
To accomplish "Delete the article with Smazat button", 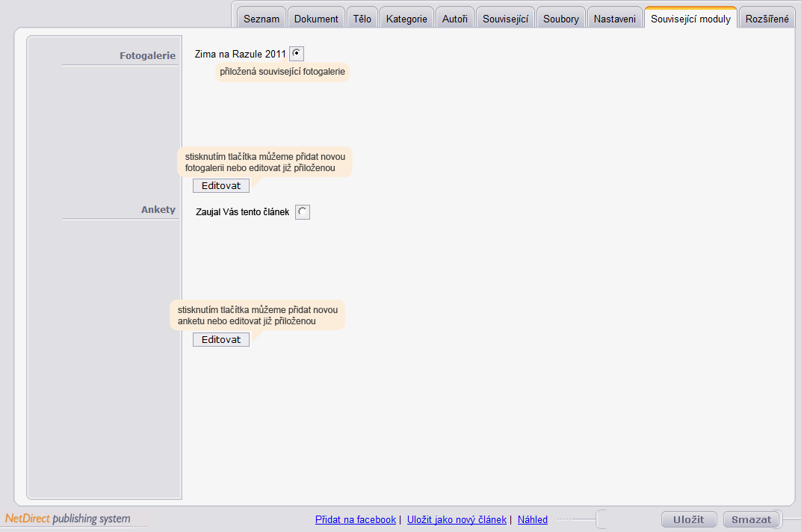I will point(751,519).
